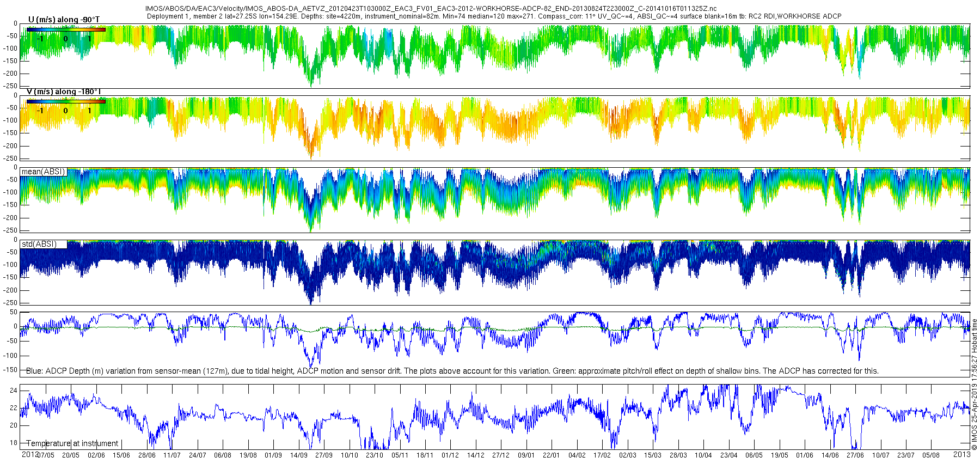This screenshot has width=980, height=463.
Task: Click the '2013' year label on time axis
Action: point(962,454)
